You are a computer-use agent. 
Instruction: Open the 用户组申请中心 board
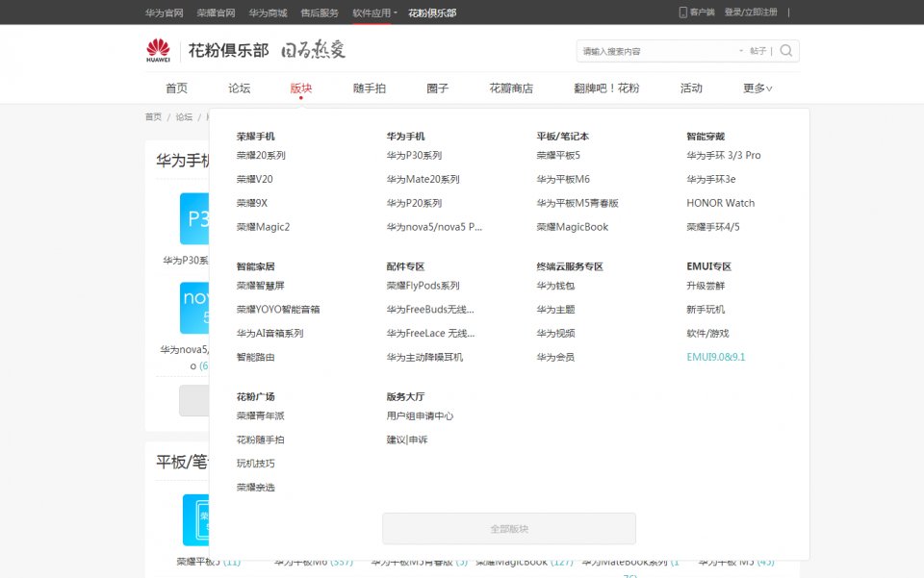[421, 415]
